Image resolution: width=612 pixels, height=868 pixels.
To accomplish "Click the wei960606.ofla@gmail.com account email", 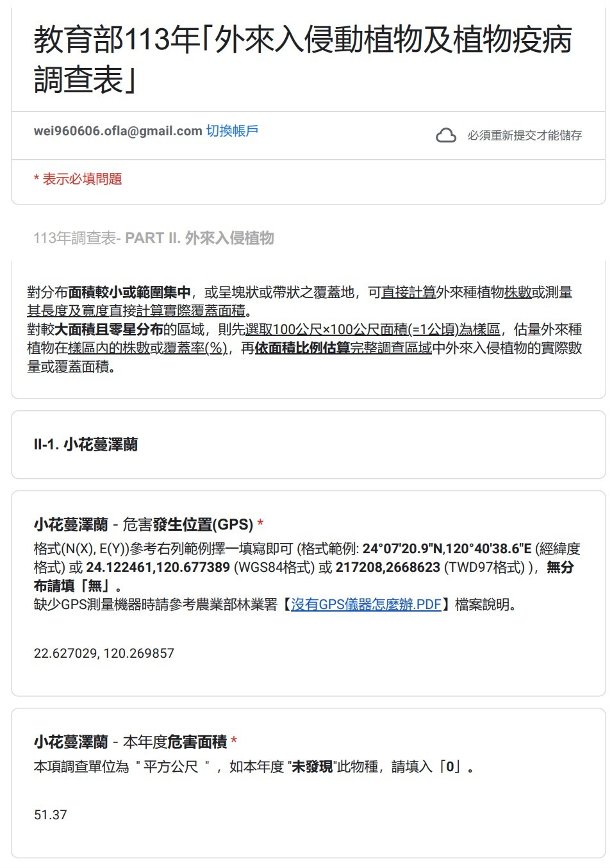I will tap(118, 131).
